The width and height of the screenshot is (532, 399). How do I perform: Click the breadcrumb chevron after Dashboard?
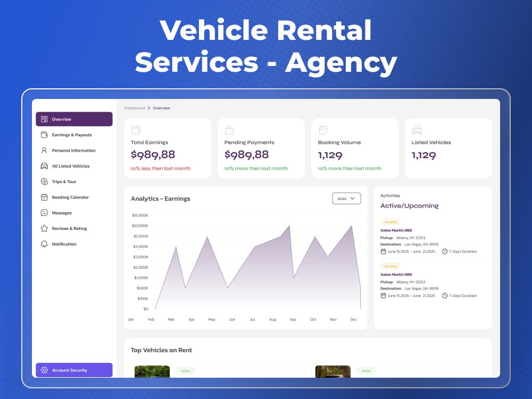coord(148,108)
